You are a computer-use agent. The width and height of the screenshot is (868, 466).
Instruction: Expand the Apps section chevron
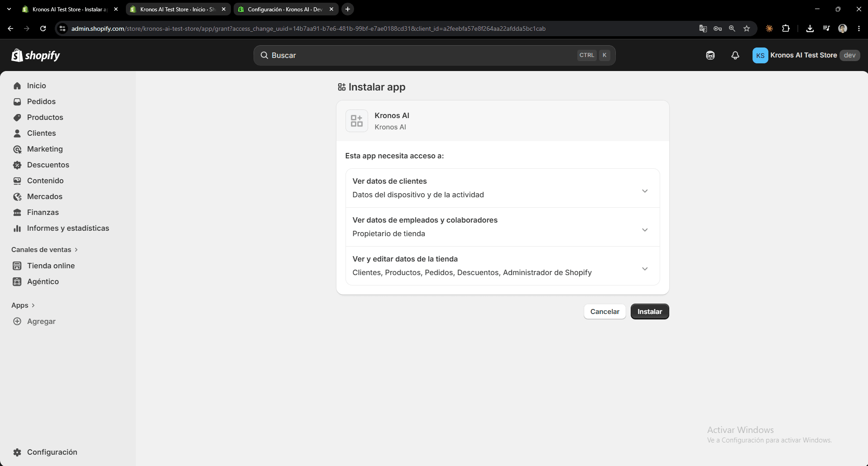[x=33, y=305]
